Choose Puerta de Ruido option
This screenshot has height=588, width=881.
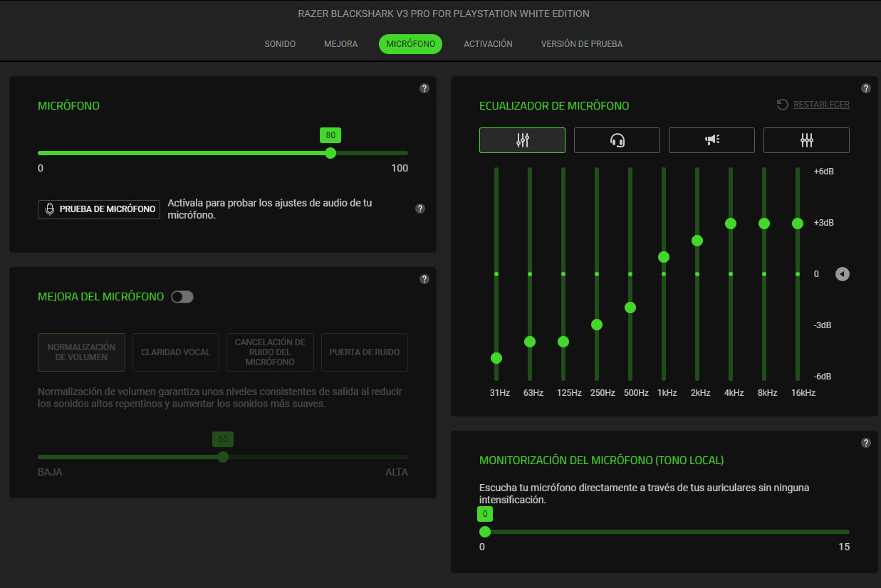(x=365, y=352)
